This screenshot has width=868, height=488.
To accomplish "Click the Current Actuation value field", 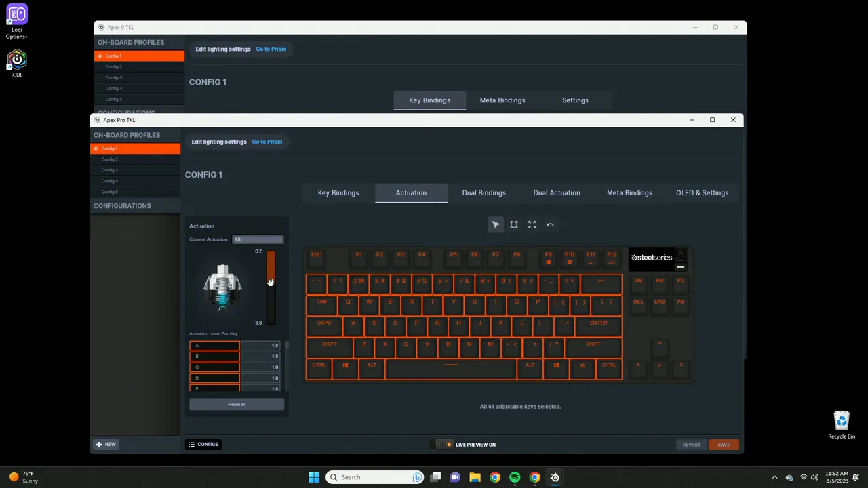I will (258, 239).
